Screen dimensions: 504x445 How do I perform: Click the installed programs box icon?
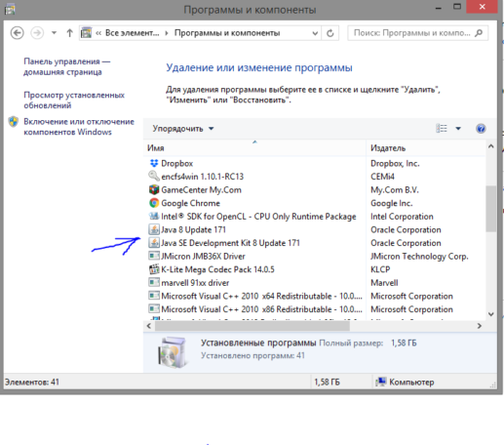173,352
